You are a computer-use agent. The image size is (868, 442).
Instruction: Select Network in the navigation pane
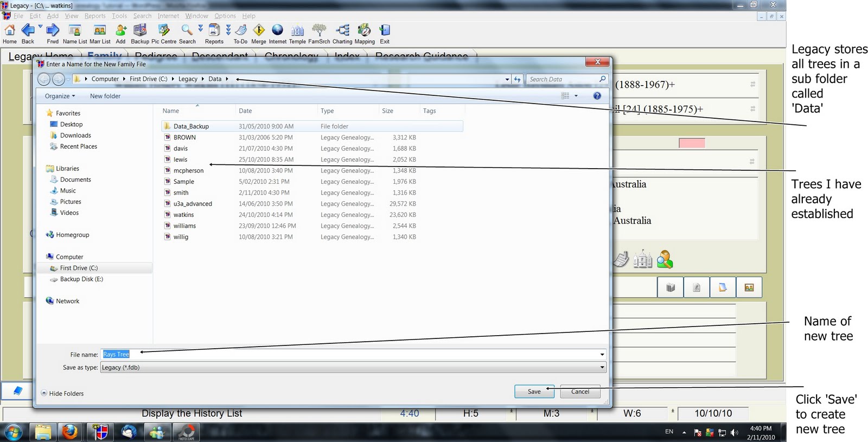point(67,301)
